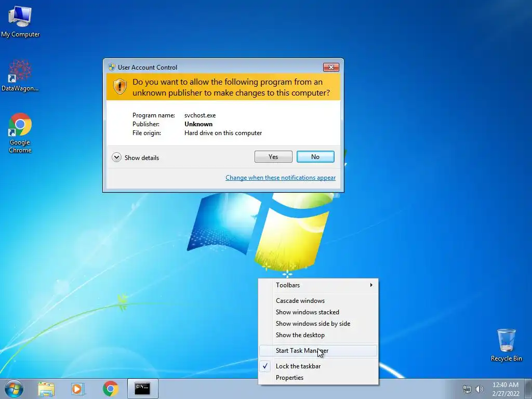Viewport: 532px width, 399px height.
Task: Select the DataWagon desktop shortcut
Action: point(20,76)
